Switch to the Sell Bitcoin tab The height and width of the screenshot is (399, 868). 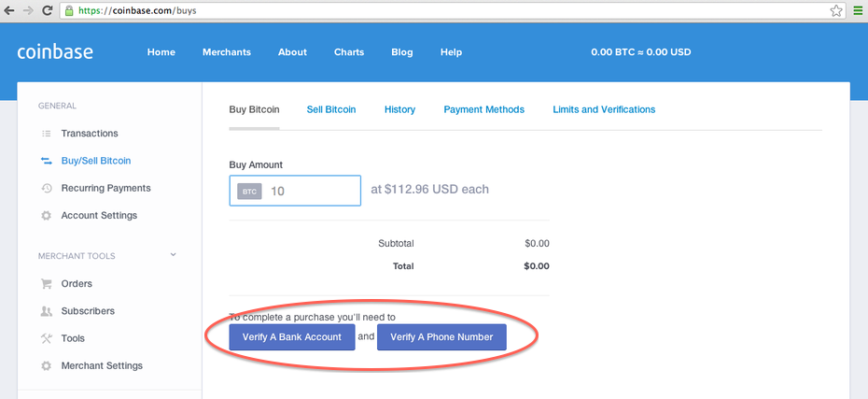click(x=331, y=109)
